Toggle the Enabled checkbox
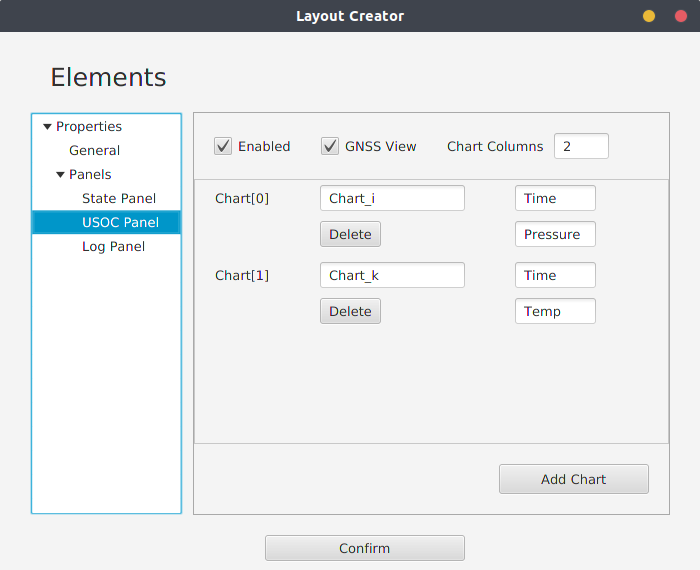Viewport: 700px width, 570px height. click(223, 146)
